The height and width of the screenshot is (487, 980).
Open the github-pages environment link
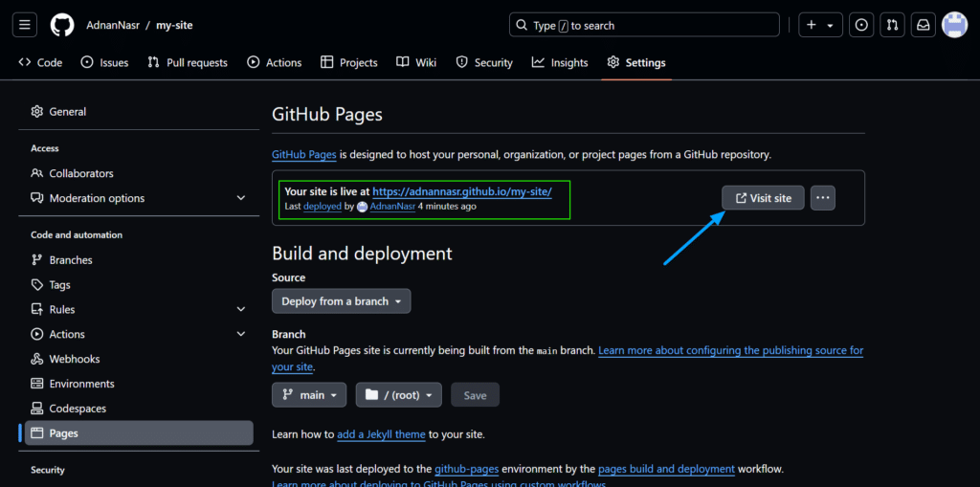click(467, 468)
